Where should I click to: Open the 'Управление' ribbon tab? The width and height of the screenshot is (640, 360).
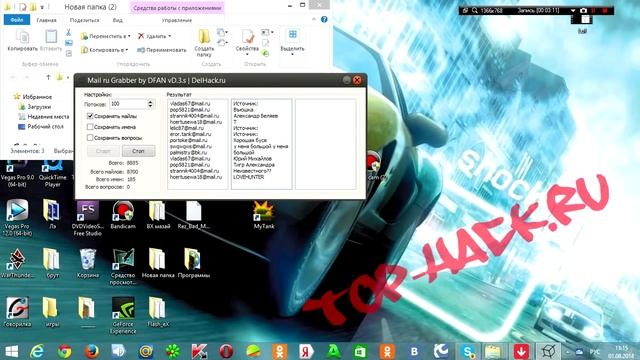click(177, 20)
